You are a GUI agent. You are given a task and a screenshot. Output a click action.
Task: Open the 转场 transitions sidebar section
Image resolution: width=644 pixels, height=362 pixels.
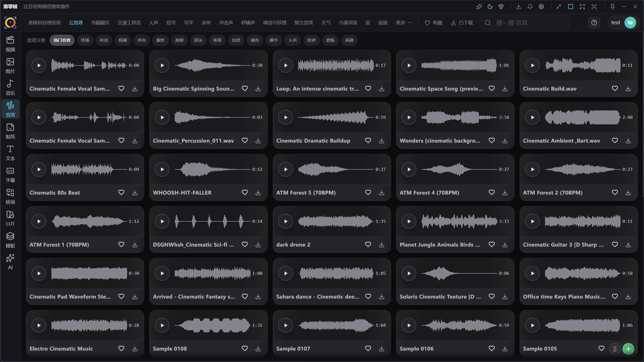click(x=10, y=197)
